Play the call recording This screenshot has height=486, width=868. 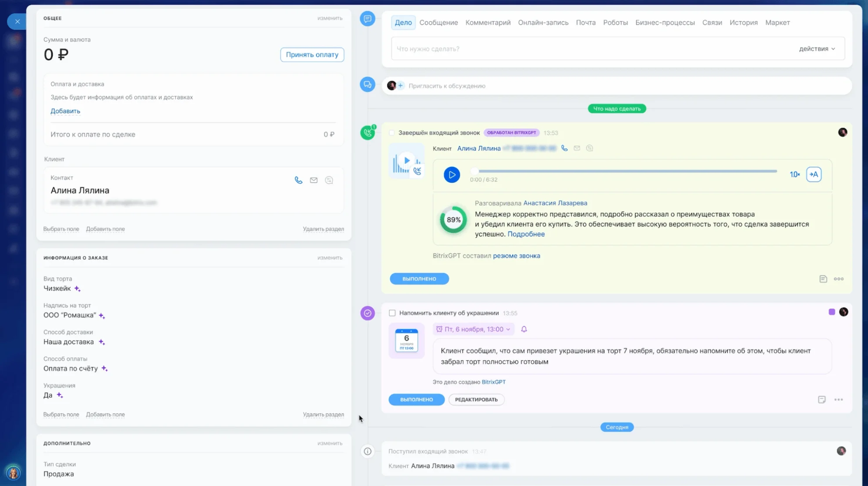tap(452, 175)
